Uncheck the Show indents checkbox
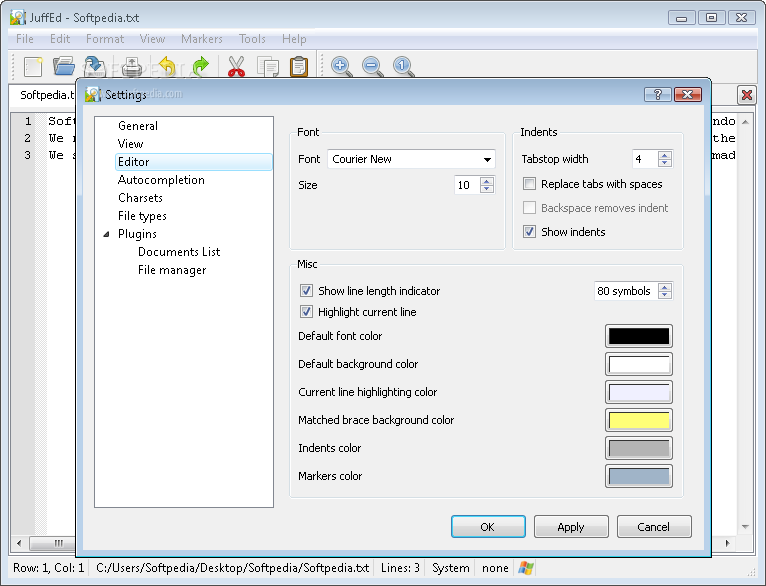This screenshot has width=766, height=586. [x=529, y=231]
